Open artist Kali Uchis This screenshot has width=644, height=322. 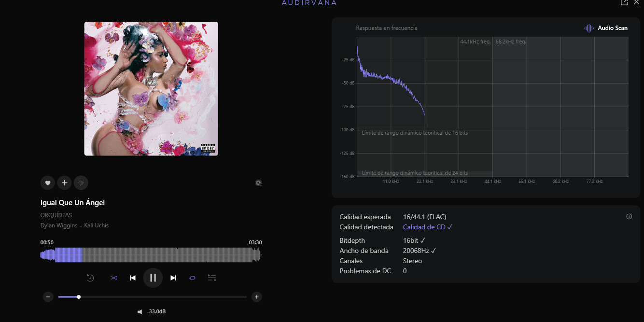(x=97, y=225)
